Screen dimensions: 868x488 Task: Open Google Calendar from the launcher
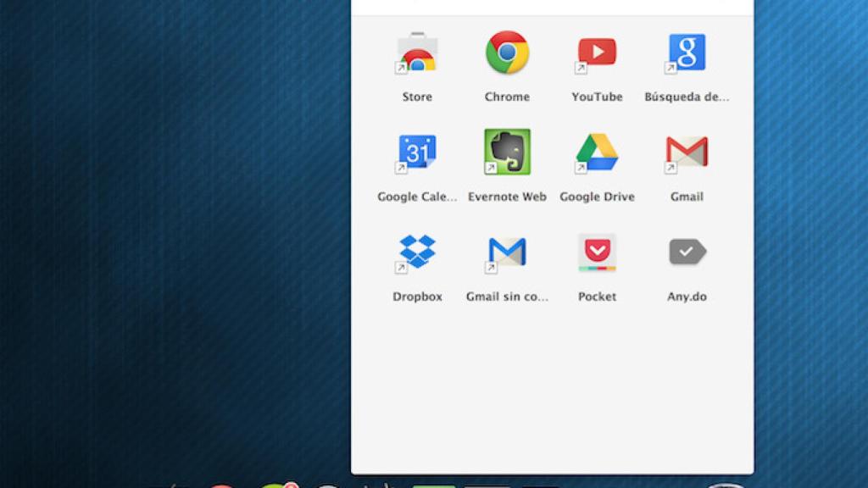tap(416, 152)
